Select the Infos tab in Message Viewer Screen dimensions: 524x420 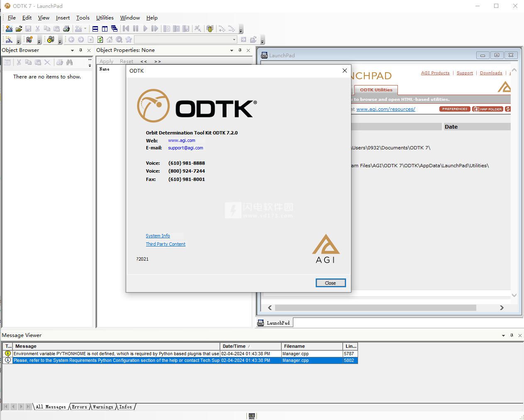[x=125, y=407]
